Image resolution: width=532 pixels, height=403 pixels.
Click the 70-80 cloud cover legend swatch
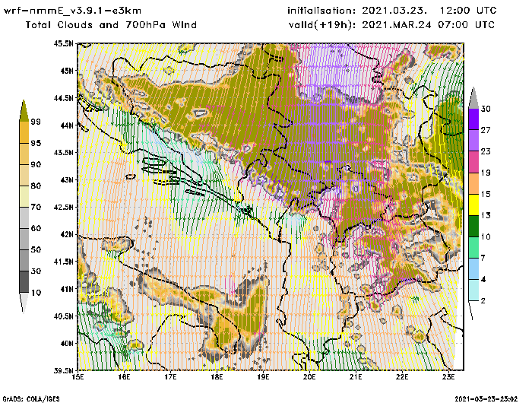tap(24, 197)
